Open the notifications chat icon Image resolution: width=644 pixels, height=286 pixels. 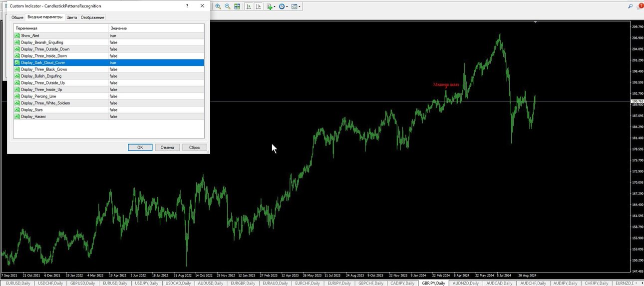[639, 6]
